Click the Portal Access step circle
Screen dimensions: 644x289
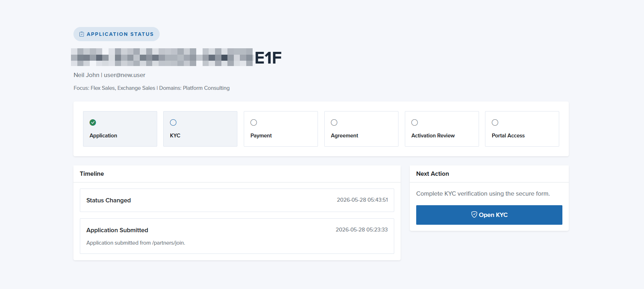tap(495, 122)
